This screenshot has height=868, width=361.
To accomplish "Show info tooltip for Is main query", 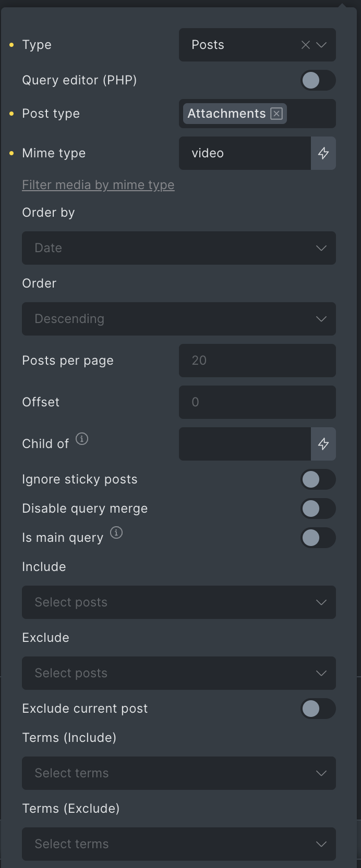I will (116, 532).
